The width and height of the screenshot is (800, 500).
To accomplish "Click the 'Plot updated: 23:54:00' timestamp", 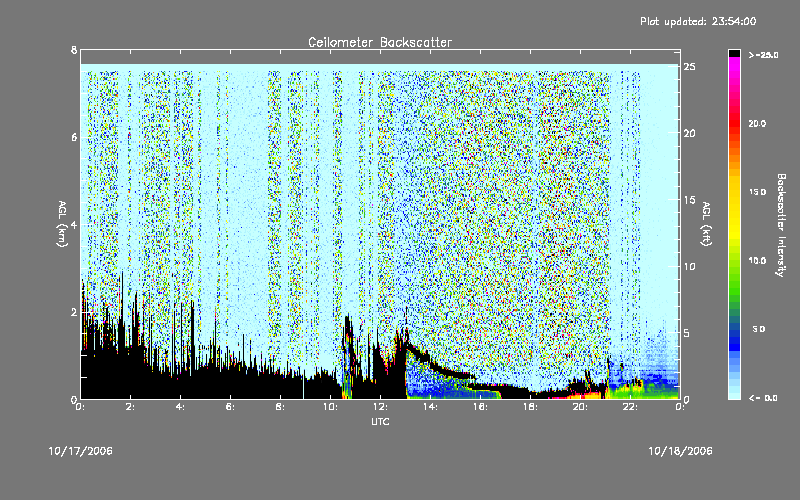I will click(x=698, y=21).
